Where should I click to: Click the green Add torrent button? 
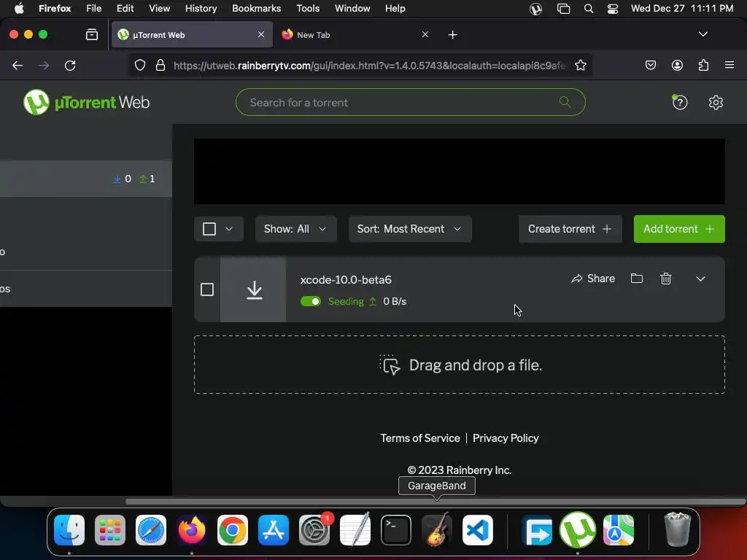679,229
